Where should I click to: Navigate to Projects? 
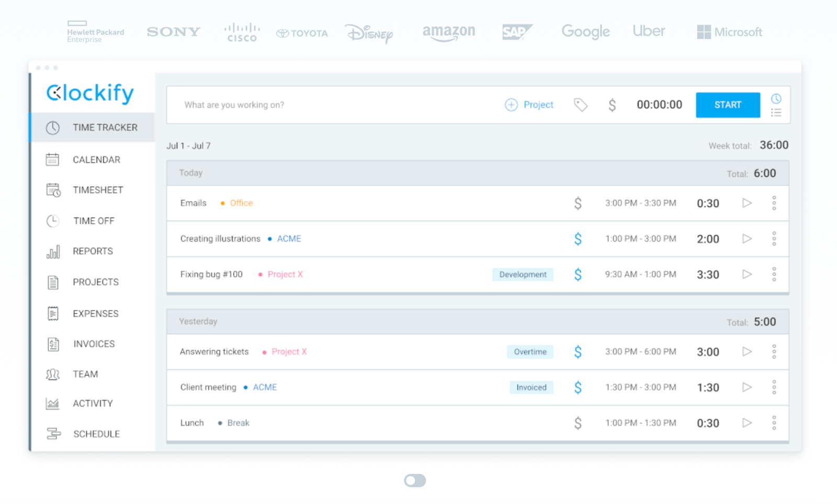pos(96,282)
